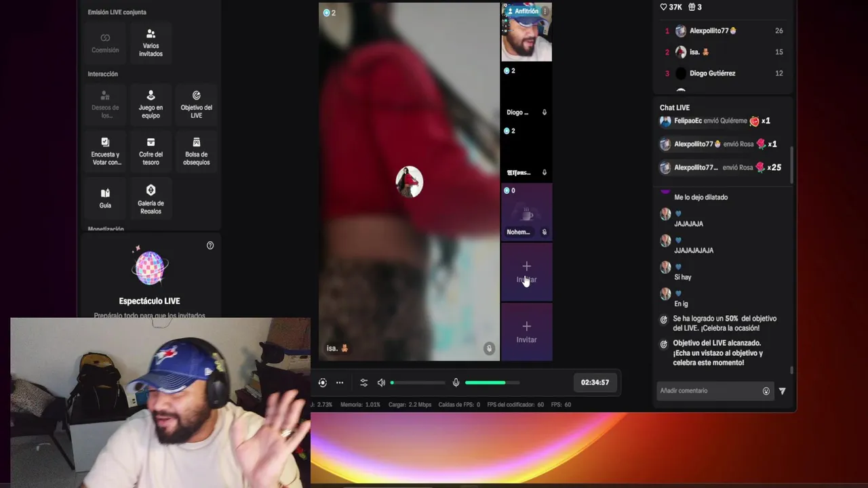Screen dimensions: 868x488
Task: Click the Espectáculo LIVE help question mark
Action: tap(210, 245)
